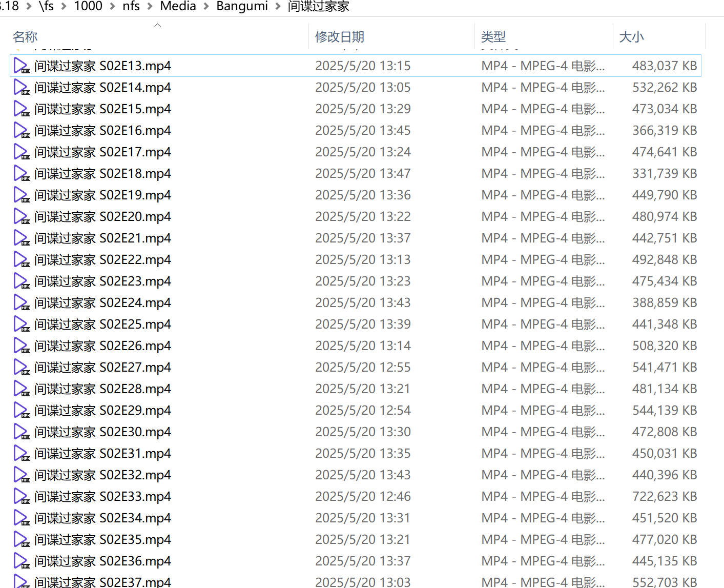The height and width of the screenshot is (588, 724).
Task: Click the MP4 icon of S02E14.mp4
Action: tap(22, 87)
